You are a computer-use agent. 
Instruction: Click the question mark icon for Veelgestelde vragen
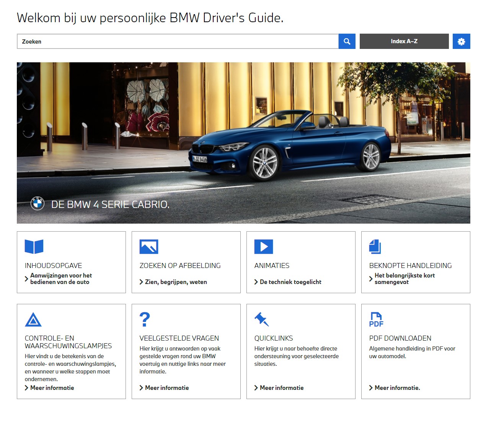click(x=145, y=319)
